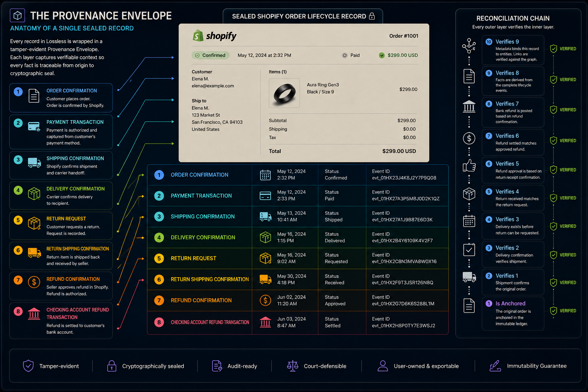Viewport: 588px width, 392px height.
Task: Click the Cryptographically sealed padlock icon
Action: tap(111, 366)
